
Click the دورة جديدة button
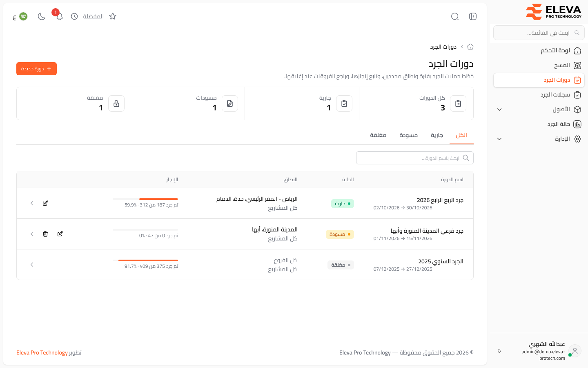(x=36, y=69)
